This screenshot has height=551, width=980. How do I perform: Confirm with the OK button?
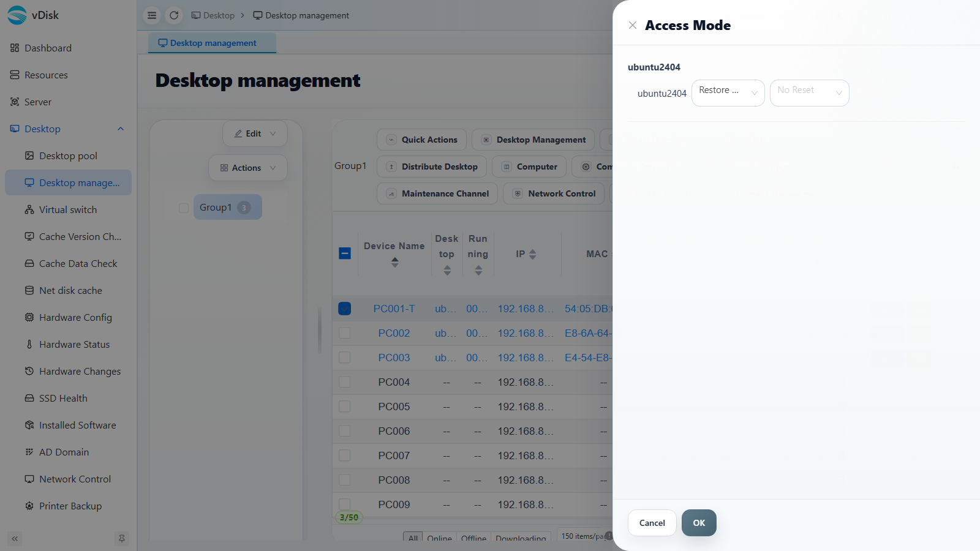point(699,523)
